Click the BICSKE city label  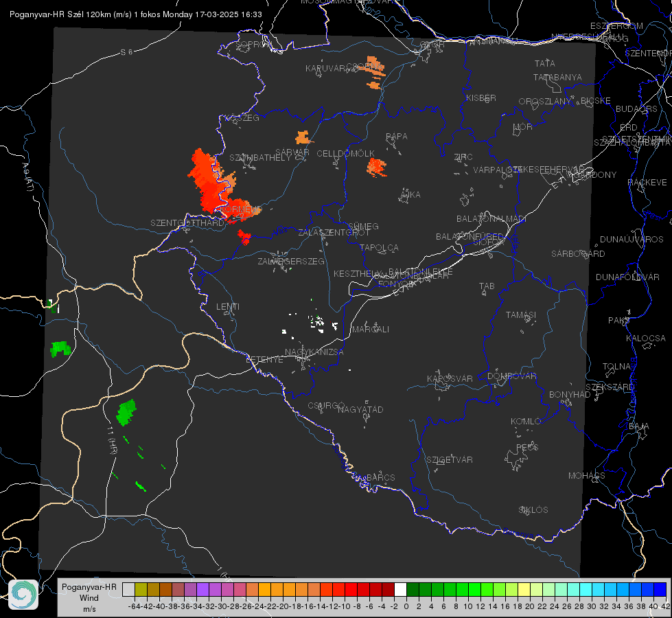pyautogui.click(x=595, y=100)
